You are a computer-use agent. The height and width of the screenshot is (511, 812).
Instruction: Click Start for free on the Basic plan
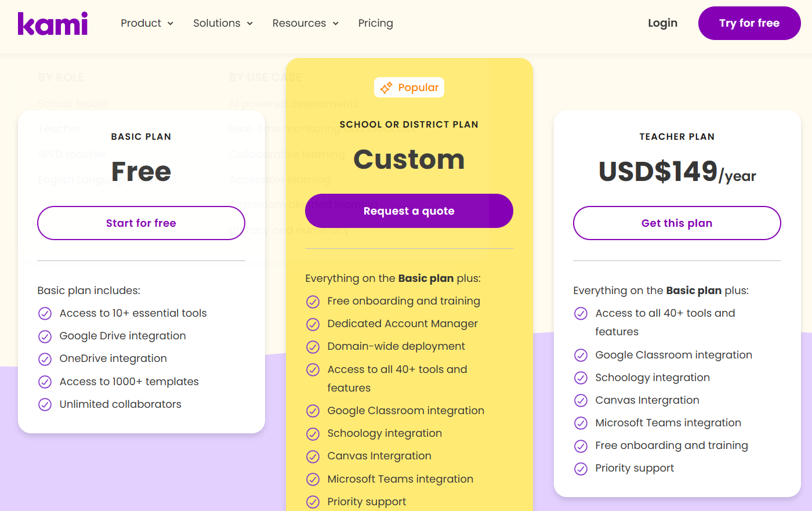[141, 223]
